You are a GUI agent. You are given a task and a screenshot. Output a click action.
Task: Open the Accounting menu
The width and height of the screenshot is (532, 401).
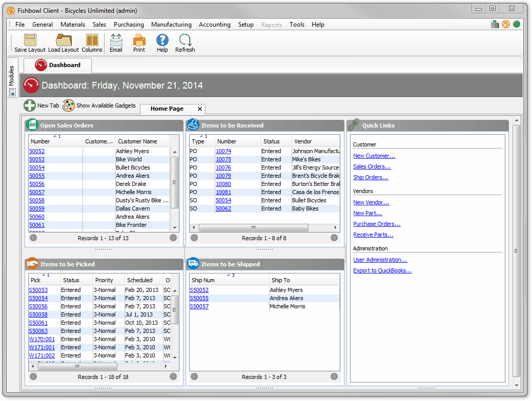coord(214,25)
